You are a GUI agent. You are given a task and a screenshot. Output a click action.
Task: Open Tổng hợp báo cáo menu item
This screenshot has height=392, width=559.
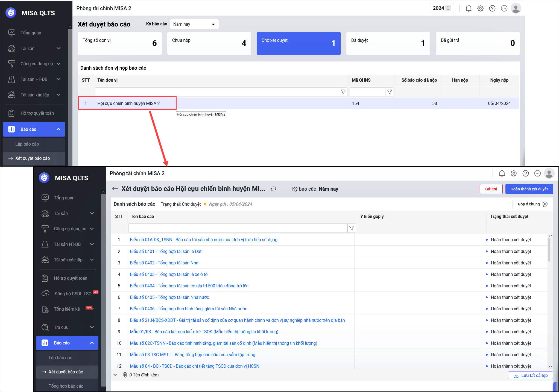[66, 386]
